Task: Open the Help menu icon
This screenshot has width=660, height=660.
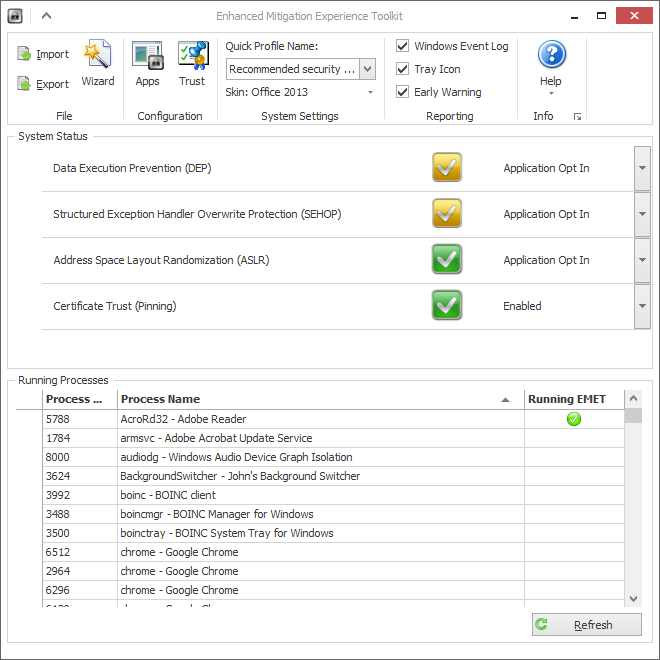Action: [551, 54]
